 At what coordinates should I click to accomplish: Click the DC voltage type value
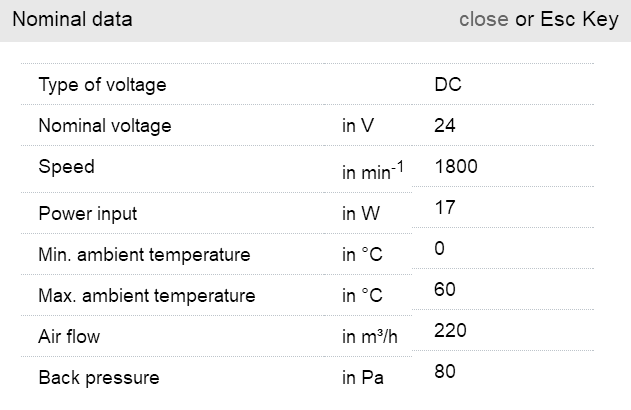click(x=448, y=85)
